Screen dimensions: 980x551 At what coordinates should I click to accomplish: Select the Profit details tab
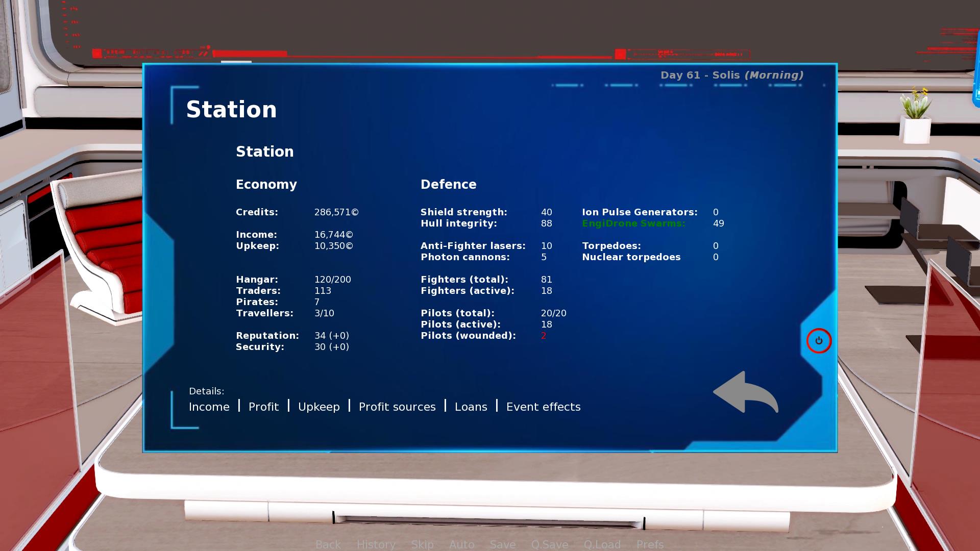coord(263,406)
